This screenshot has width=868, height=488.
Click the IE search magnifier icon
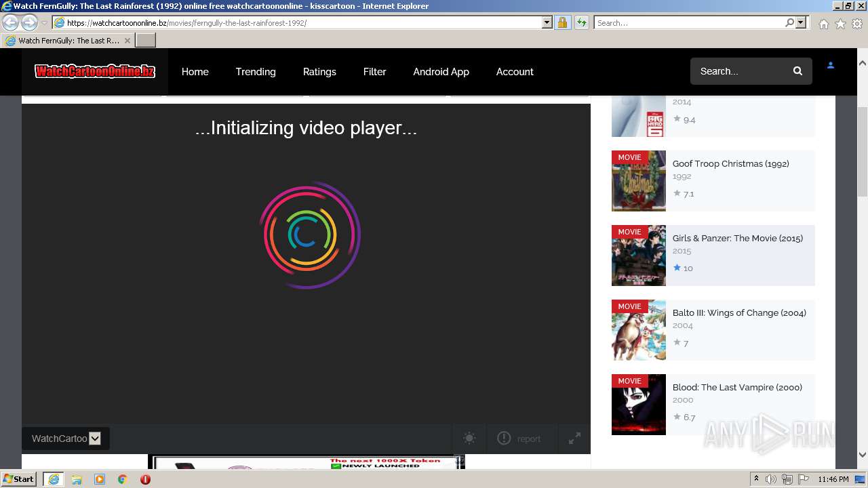click(789, 22)
